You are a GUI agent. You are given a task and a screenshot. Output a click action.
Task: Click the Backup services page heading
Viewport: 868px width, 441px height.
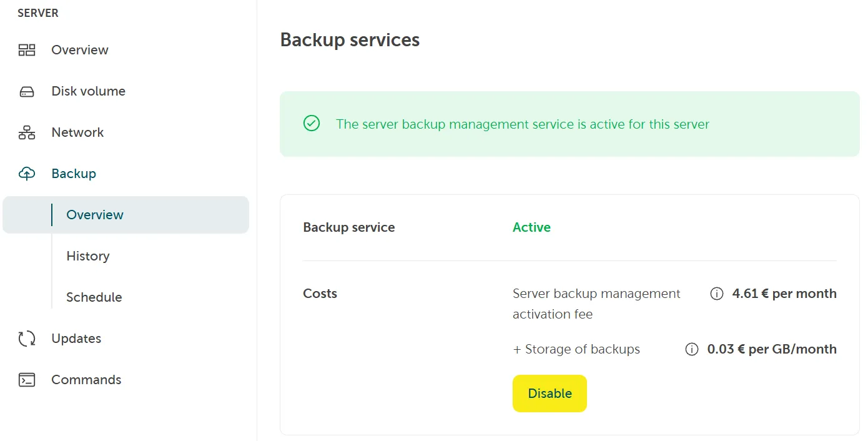(x=350, y=40)
